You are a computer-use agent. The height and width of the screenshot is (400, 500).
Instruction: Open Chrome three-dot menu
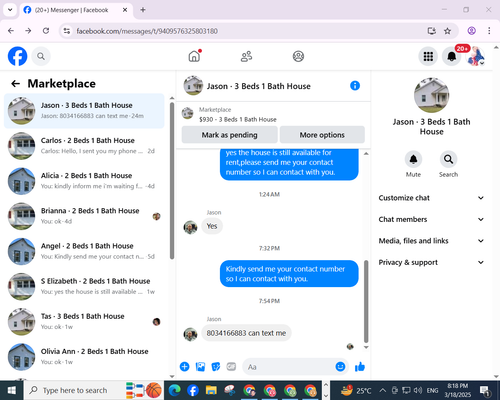tap(489, 31)
